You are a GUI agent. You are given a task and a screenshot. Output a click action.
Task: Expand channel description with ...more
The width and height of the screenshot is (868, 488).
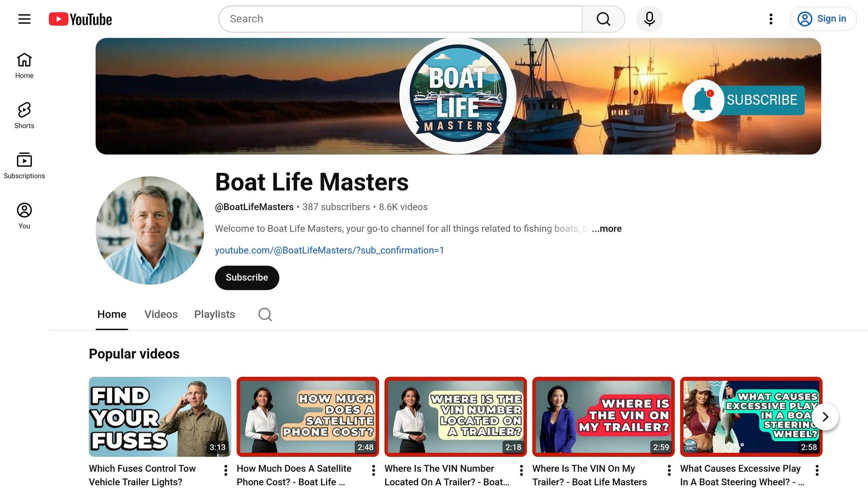(x=607, y=229)
